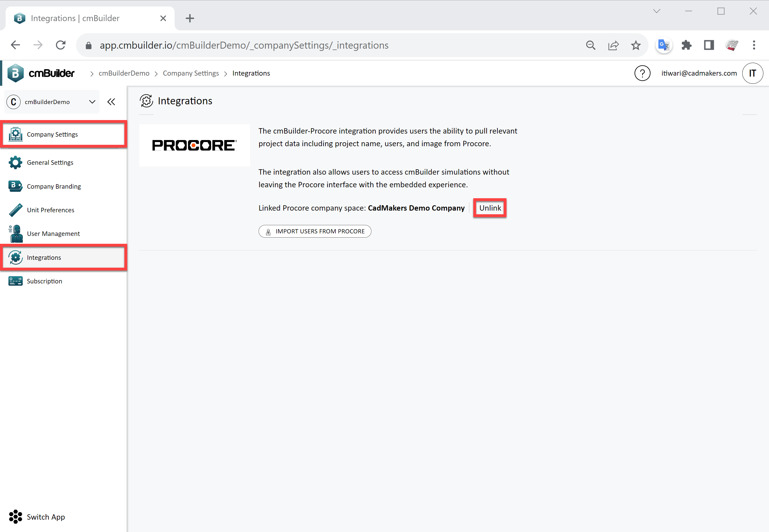Image resolution: width=769 pixels, height=532 pixels.
Task: Click Import Users From Procore button
Action: click(x=315, y=231)
